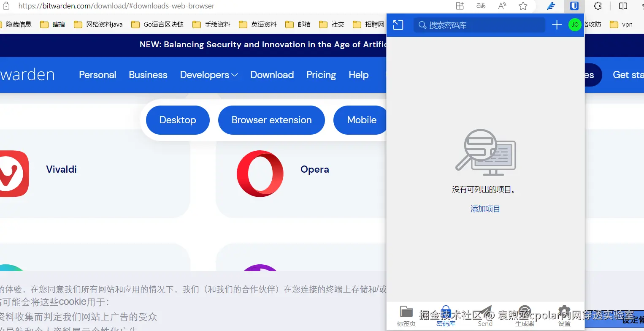The height and width of the screenshot is (331, 644).
Task: Click the translate page icon in the address bar
Action: click(481, 6)
